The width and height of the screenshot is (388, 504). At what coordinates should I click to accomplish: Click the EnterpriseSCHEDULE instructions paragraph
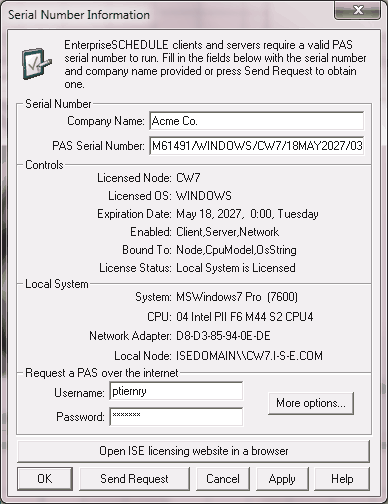(215, 64)
